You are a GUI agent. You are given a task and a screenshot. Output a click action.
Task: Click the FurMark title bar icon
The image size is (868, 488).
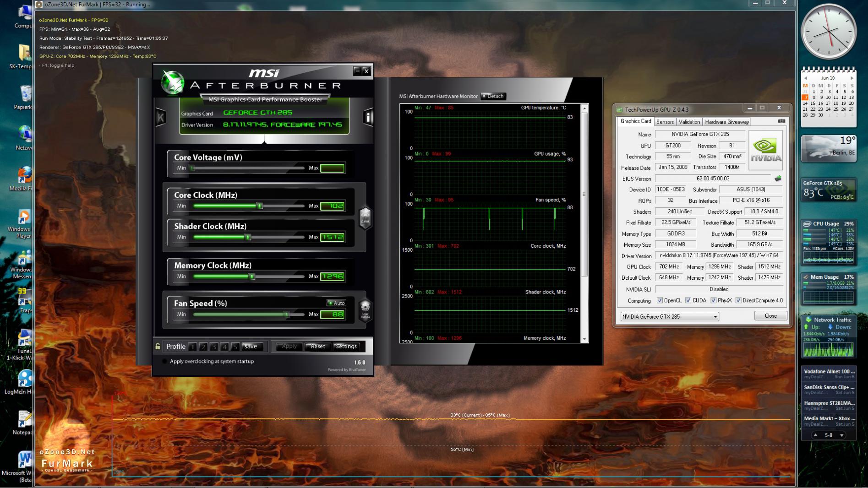pyautogui.click(x=39, y=5)
